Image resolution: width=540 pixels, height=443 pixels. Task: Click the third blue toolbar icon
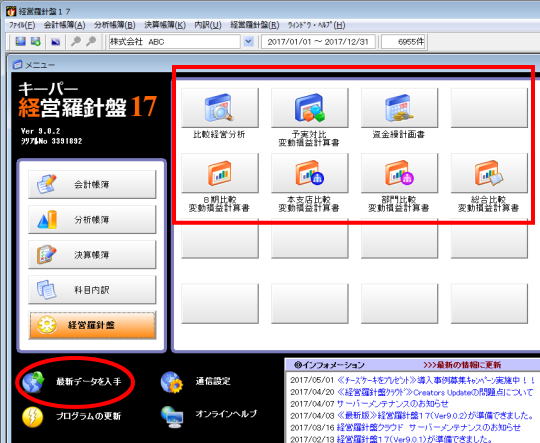pyautogui.click(x=55, y=42)
